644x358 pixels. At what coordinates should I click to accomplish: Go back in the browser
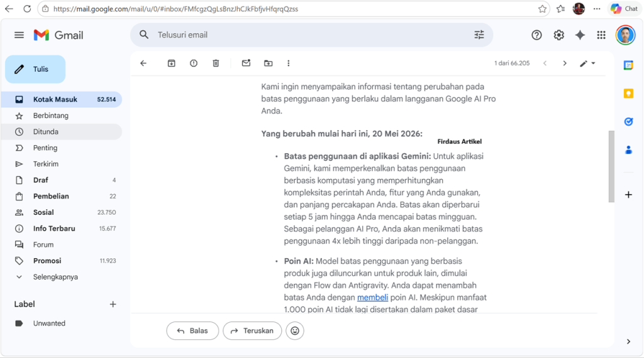coord(9,9)
